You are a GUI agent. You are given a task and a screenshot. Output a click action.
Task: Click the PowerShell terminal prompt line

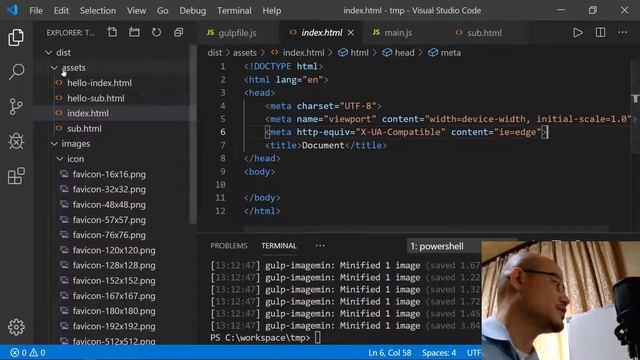pyautogui.click(x=265, y=338)
